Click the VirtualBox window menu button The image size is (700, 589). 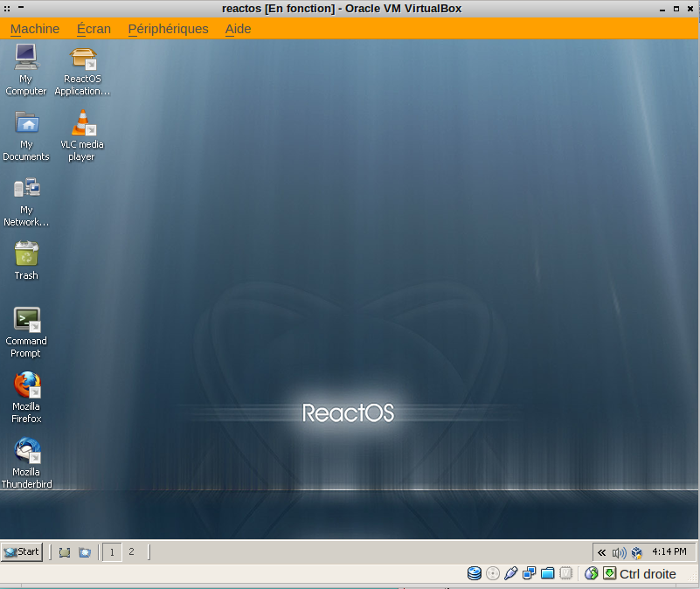(7, 8)
